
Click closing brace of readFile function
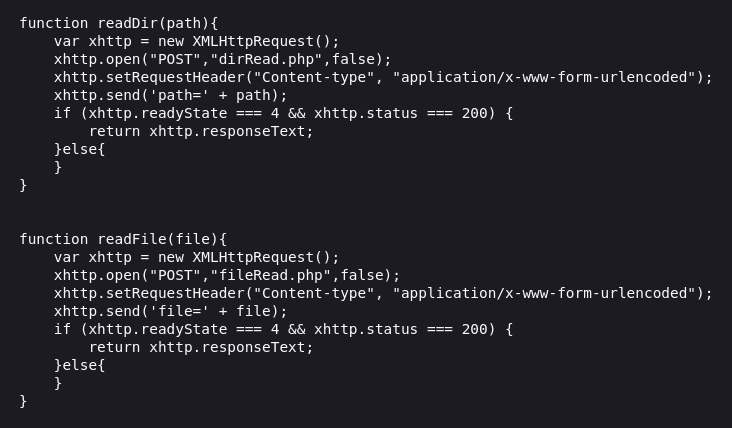coord(23,401)
